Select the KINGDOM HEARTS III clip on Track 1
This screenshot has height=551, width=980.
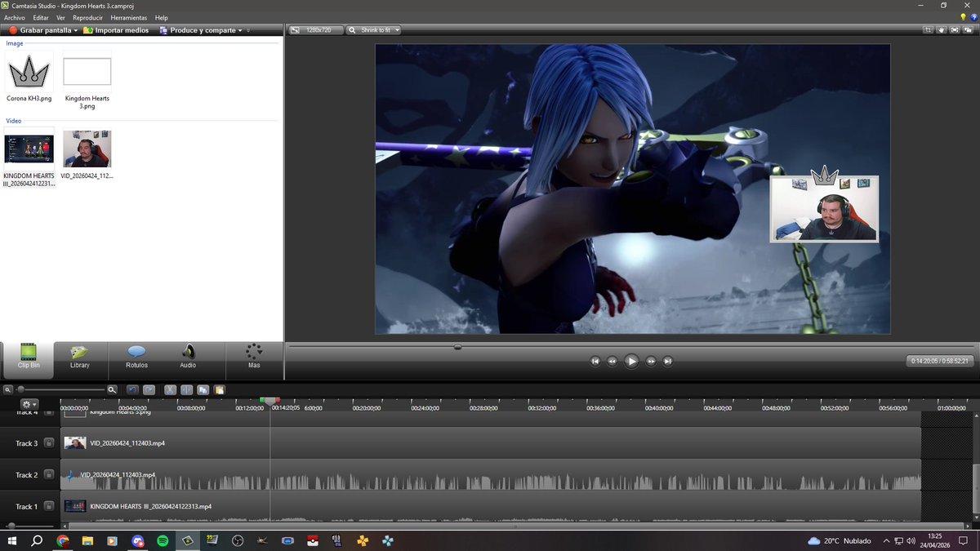pyautogui.click(x=491, y=506)
